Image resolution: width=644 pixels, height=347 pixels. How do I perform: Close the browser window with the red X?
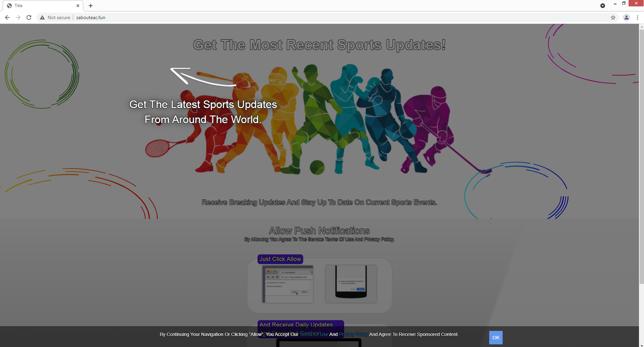coord(636,3)
